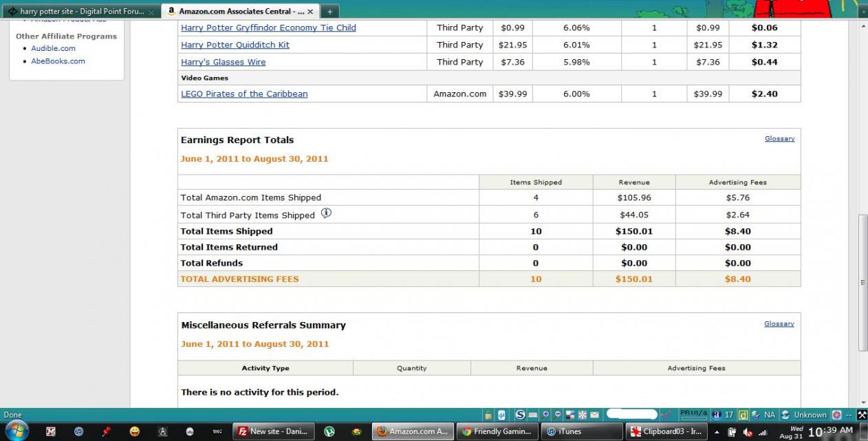The width and height of the screenshot is (868, 441).
Task: Launch uTorrent from the taskbar
Action: click(x=329, y=431)
